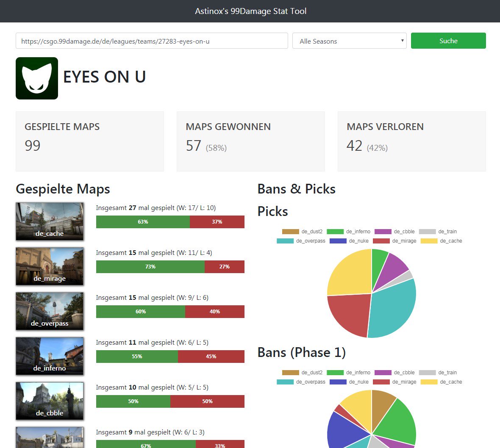Toggle de_cbble in Picks legend
Image resolution: width=500 pixels, height=448 pixels.
tap(395, 232)
